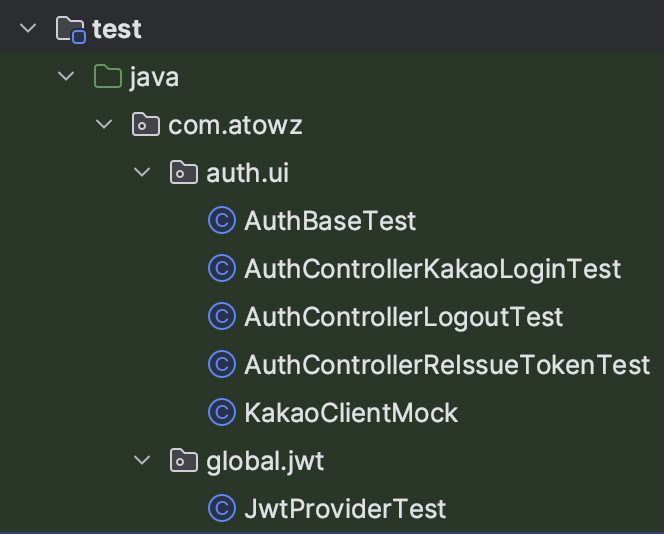Click the KakaoClientMock class icon

pyautogui.click(x=222, y=412)
